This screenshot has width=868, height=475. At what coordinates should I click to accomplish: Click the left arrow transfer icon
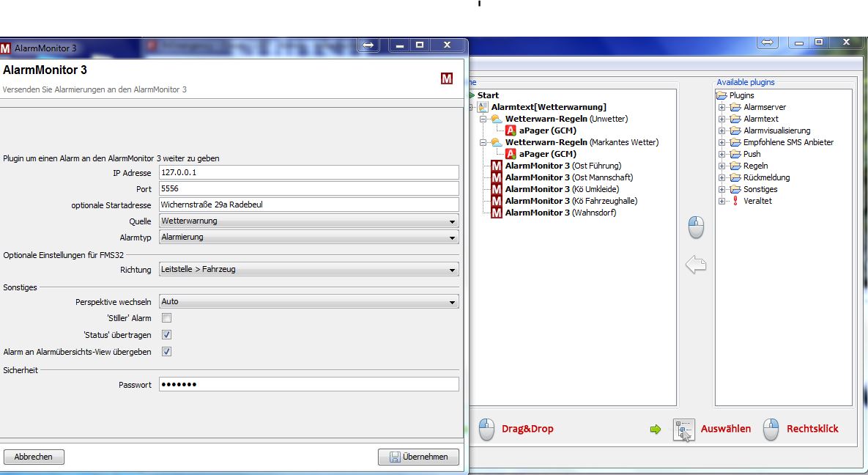(x=695, y=265)
